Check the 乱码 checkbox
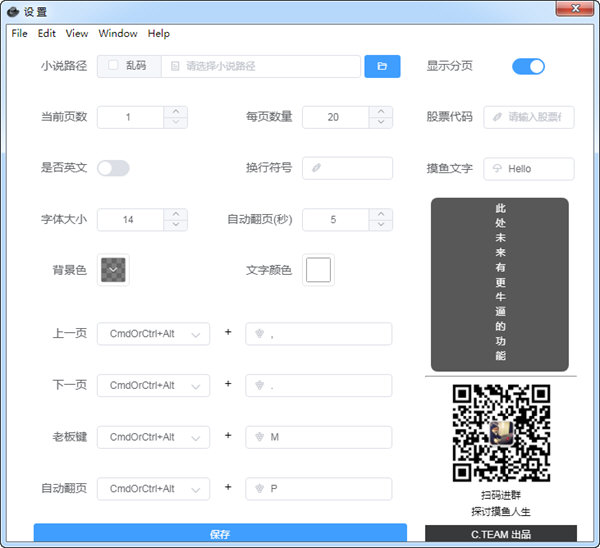The height and width of the screenshot is (548, 600). (x=112, y=66)
